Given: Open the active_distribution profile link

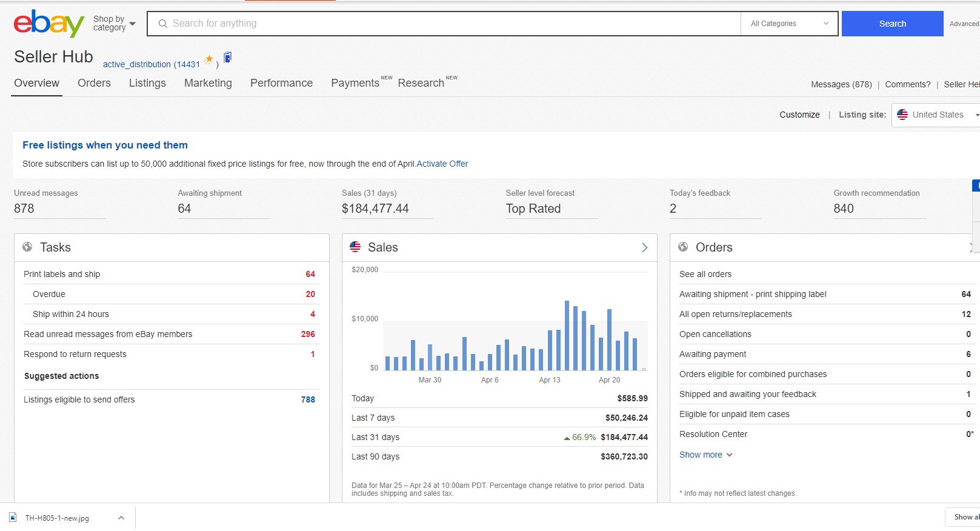Looking at the screenshot, I should pos(137,64).
